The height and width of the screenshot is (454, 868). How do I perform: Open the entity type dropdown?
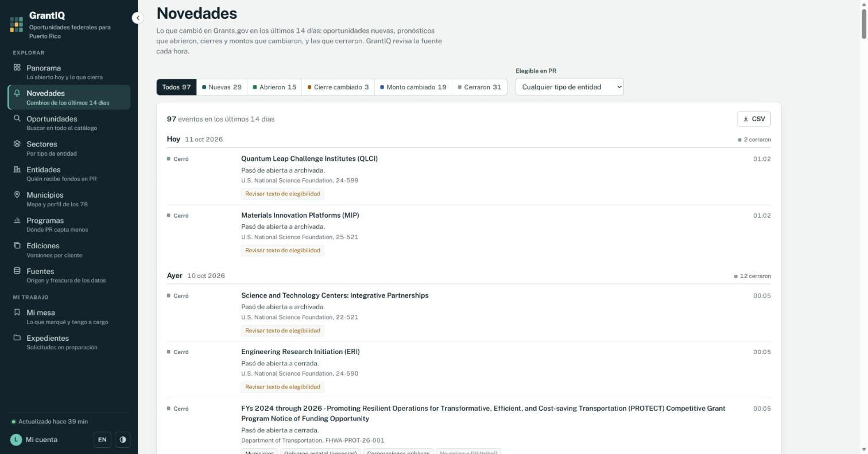tap(569, 87)
